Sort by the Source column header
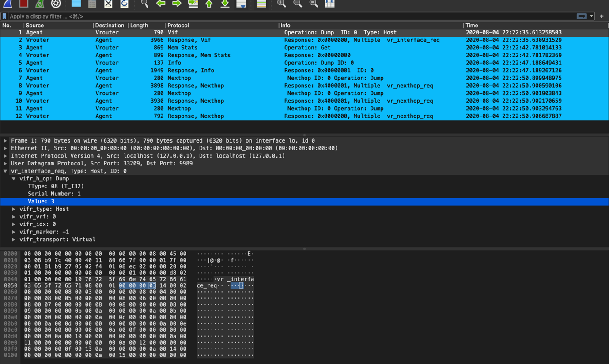609x364 pixels. pyautogui.click(x=58, y=26)
